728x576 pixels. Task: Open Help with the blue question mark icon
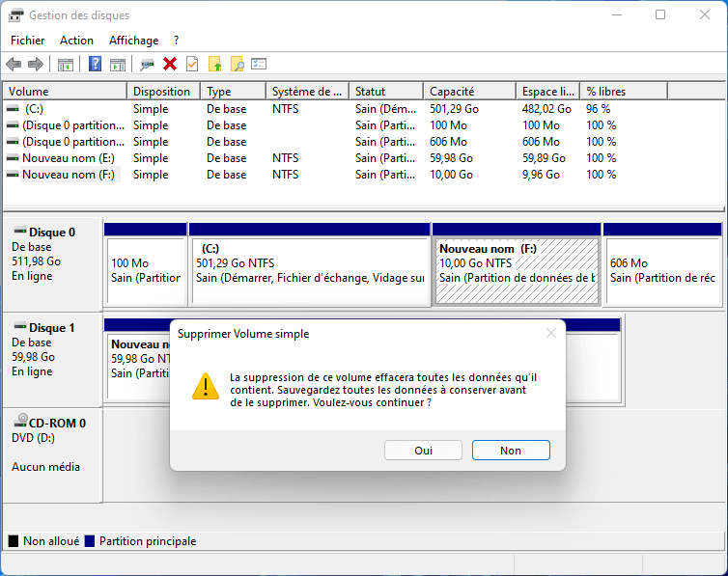96,64
